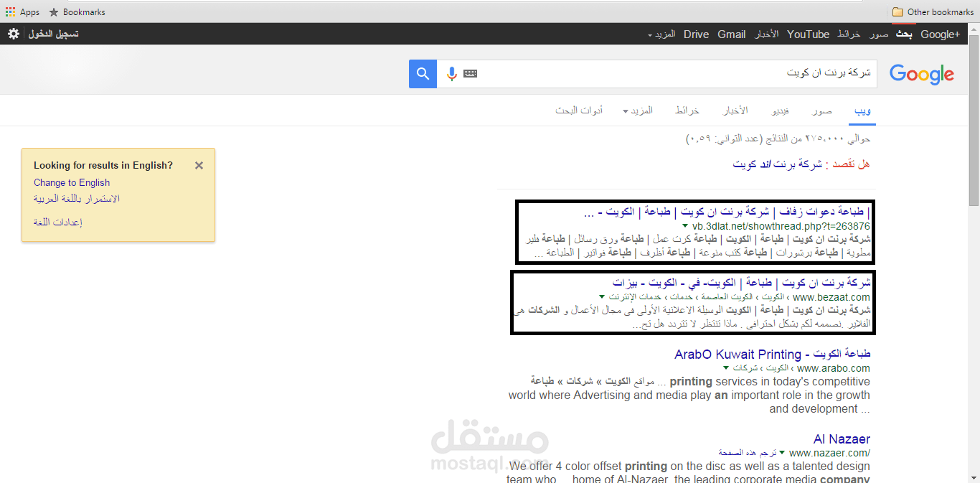This screenshot has height=483, width=980.
Task: Click the results count text حوالي ٢٧٥,٠٠٠
Action: tap(778, 138)
